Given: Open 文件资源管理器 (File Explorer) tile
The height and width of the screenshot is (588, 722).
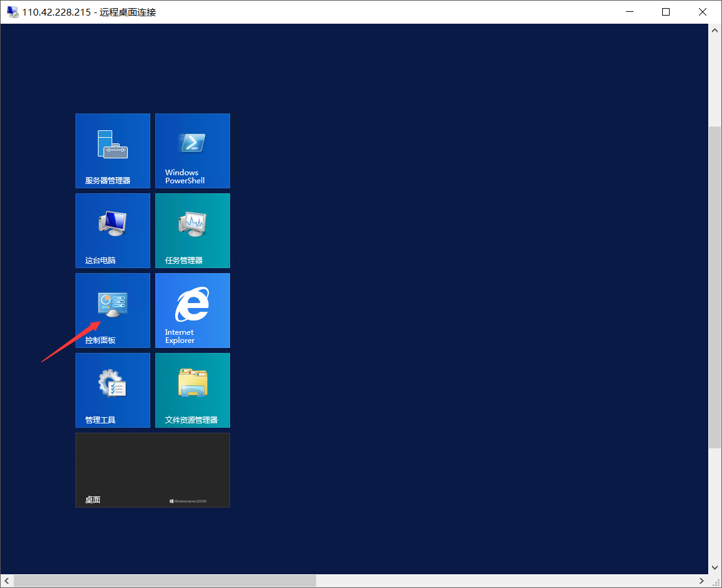Looking at the screenshot, I should tap(193, 390).
